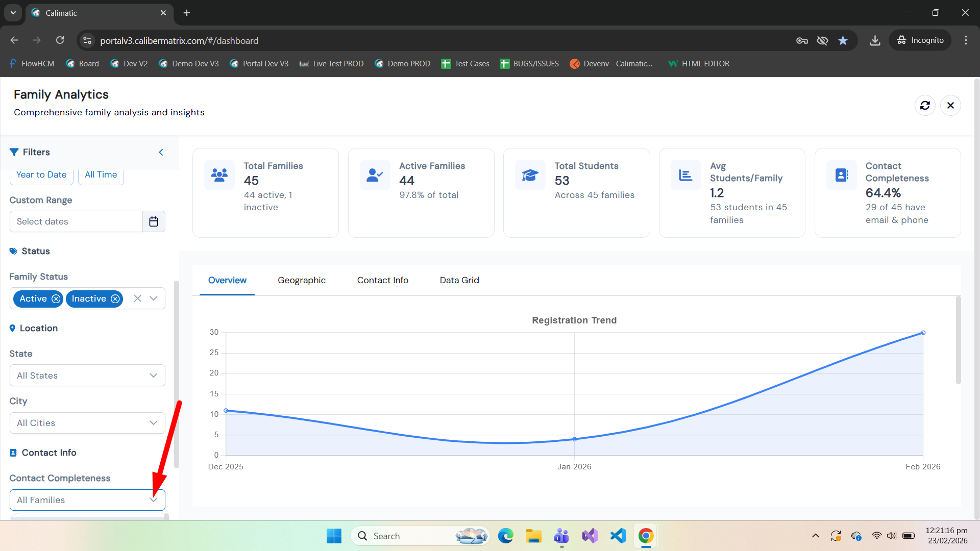Image resolution: width=980 pixels, height=551 pixels.
Task: Collapse the Filters sidebar with chevron
Action: pyautogui.click(x=161, y=152)
